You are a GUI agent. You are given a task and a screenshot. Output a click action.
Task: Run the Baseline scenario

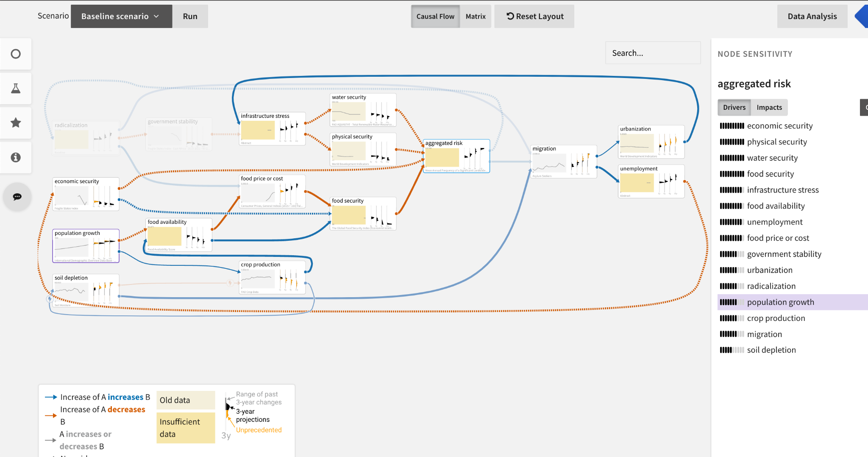[x=190, y=16]
